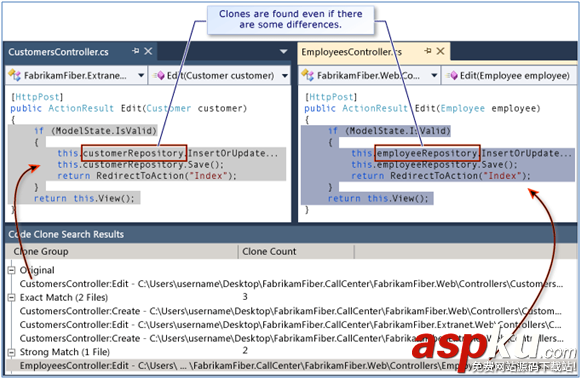Click Edit(Customer customer) method icon
This screenshot has height=379, width=582.
tap(158, 75)
